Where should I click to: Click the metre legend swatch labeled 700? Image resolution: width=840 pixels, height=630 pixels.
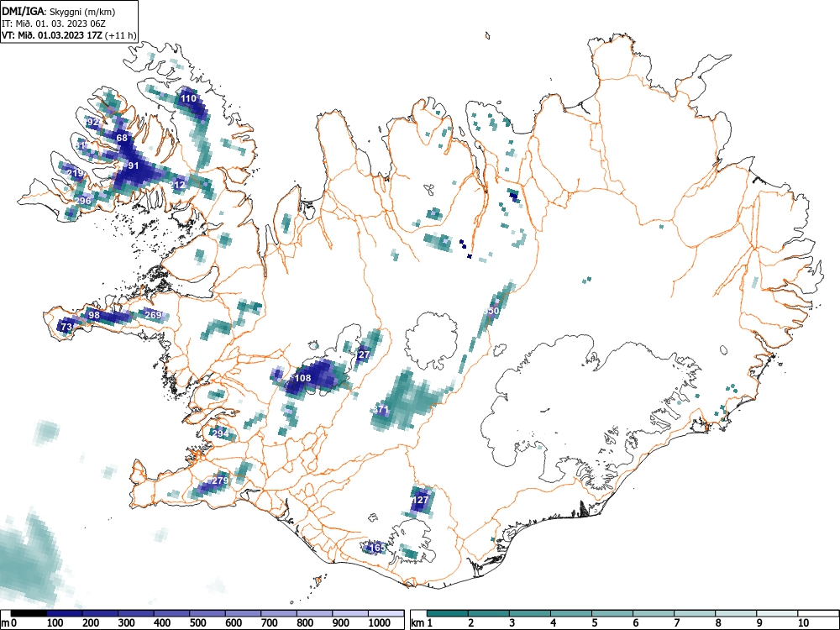tap(279, 613)
